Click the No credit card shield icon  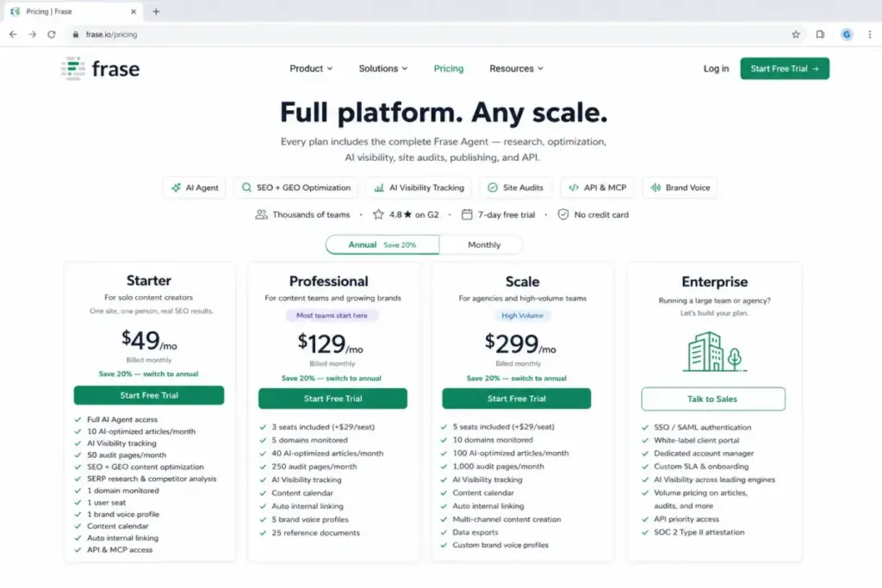pyautogui.click(x=563, y=214)
